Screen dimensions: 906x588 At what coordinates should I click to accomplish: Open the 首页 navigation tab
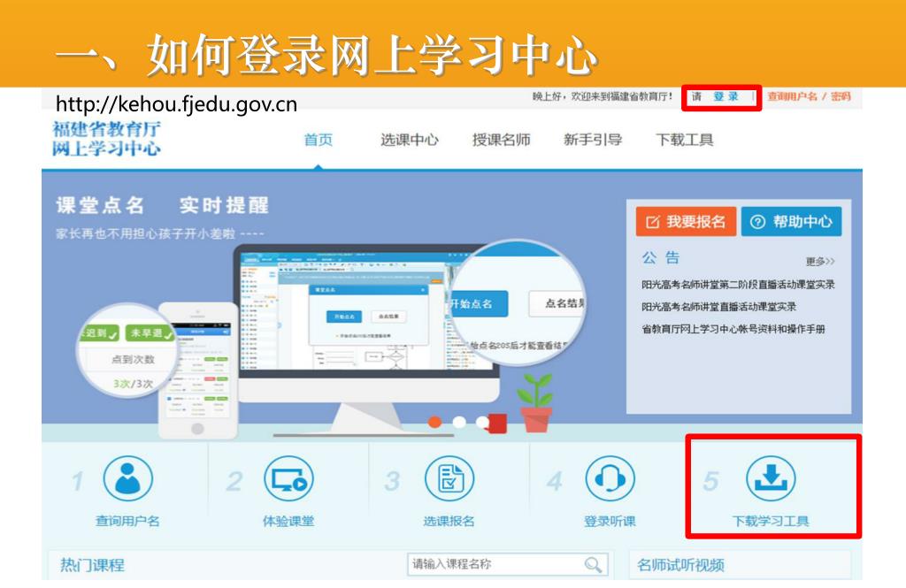(x=319, y=140)
